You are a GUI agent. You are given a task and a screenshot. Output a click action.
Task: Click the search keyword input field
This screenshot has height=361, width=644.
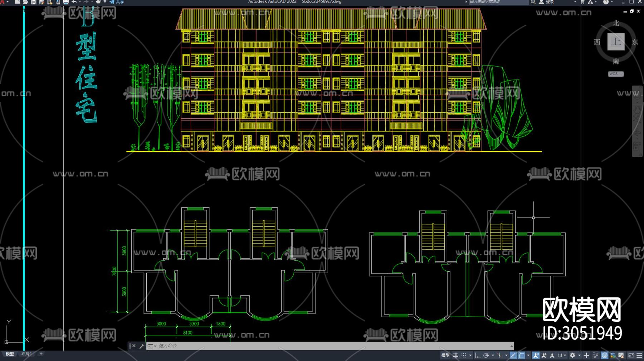498,2
